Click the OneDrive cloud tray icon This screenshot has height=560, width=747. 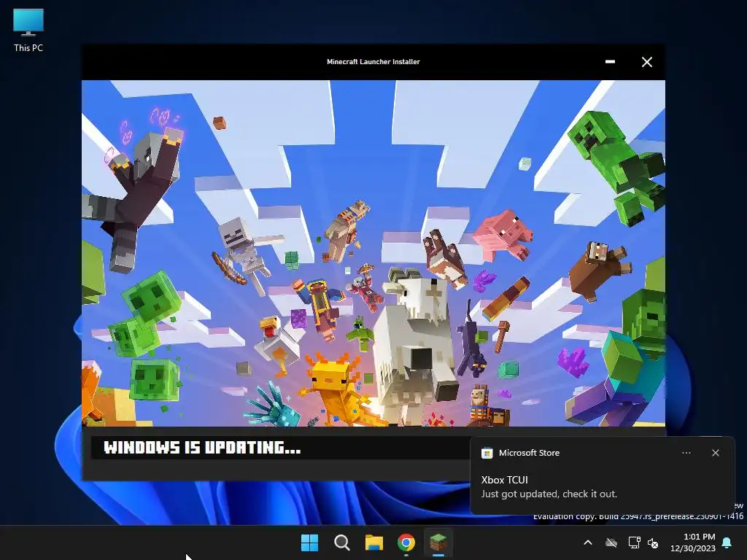[x=611, y=542]
